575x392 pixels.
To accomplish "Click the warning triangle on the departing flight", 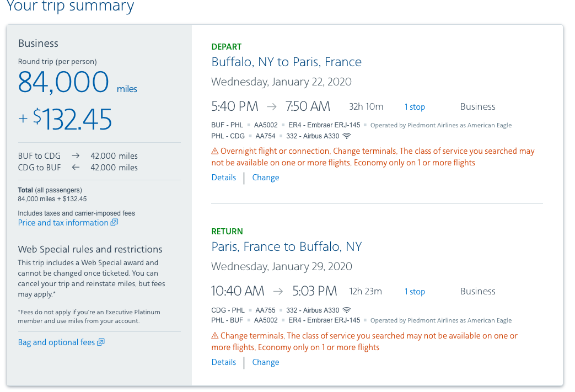I will click(x=215, y=151).
